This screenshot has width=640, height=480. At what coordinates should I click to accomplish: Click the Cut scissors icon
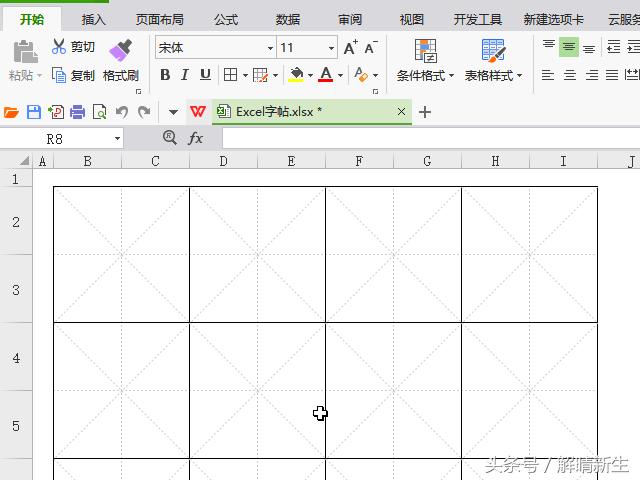[59, 46]
